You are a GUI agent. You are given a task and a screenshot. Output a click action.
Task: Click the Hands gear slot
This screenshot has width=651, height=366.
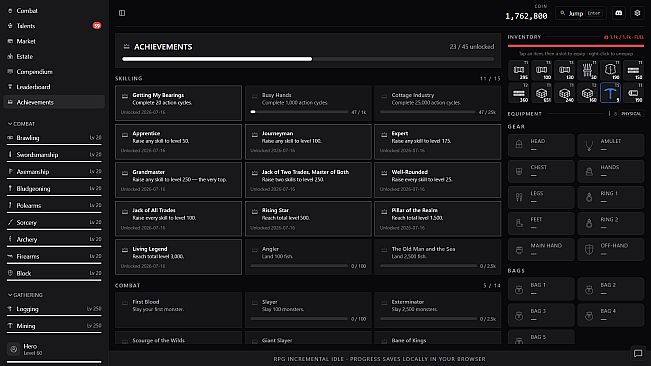click(x=611, y=171)
